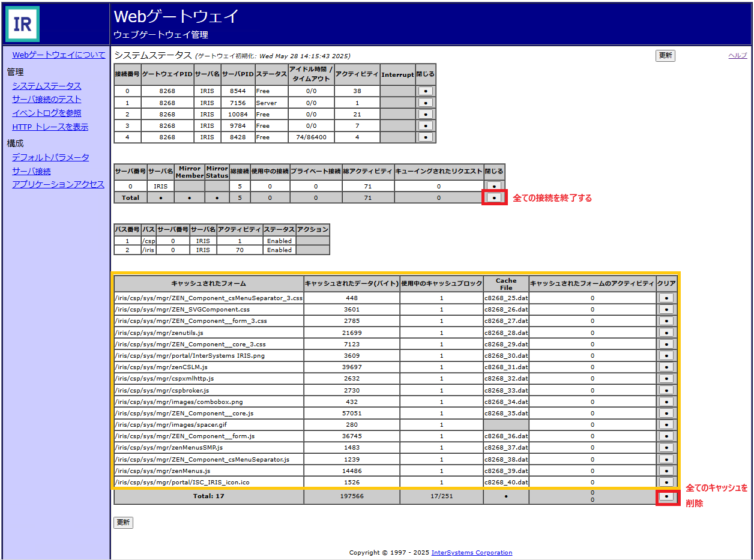Close connection number 0 with its dot button

(425, 91)
